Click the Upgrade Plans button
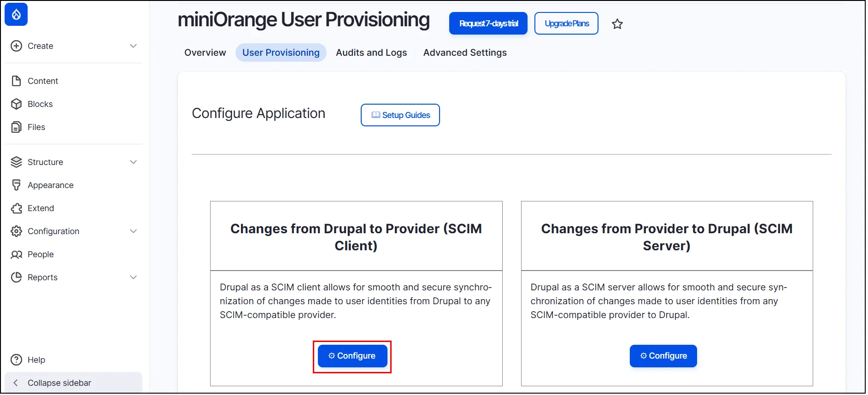Image resolution: width=868 pixels, height=395 pixels. point(566,24)
